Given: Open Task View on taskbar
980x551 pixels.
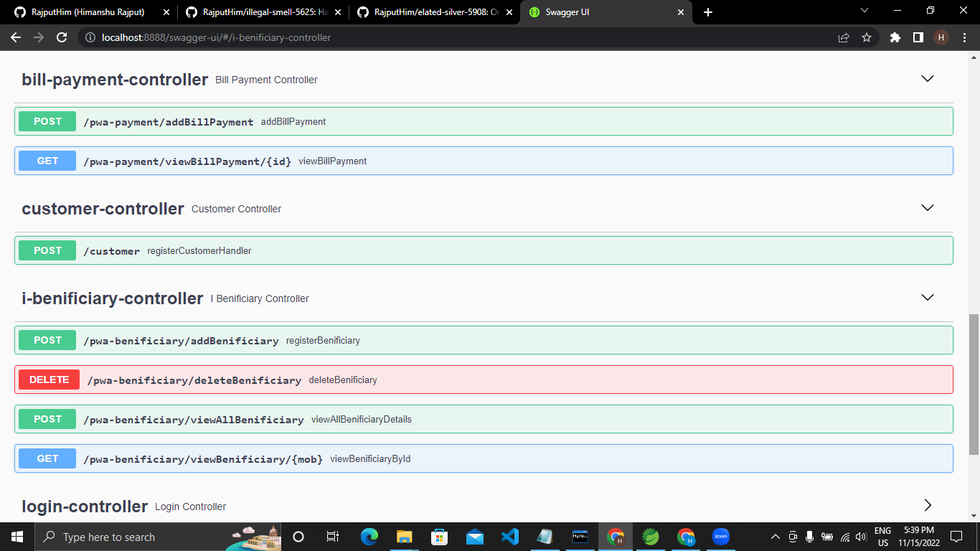Looking at the screenshot, I should click(333, 537).
